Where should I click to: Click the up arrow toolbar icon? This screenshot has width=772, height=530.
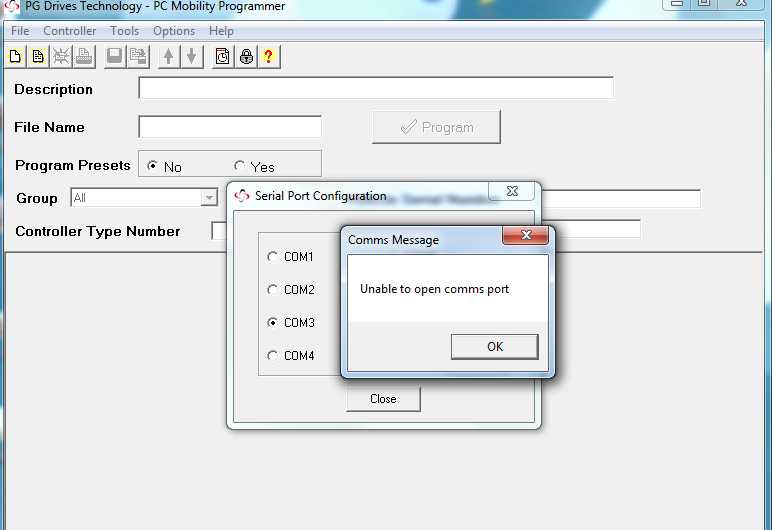(x=169, y=57)
